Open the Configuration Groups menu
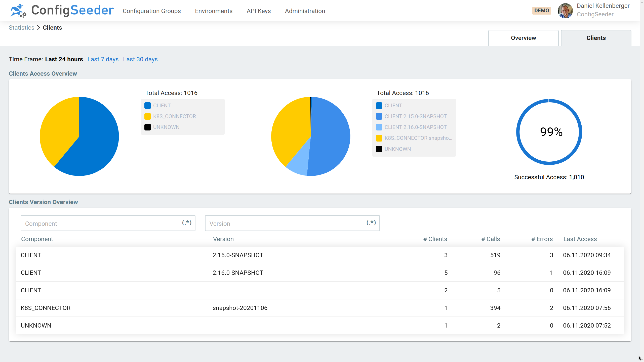This screenshot has width=644, height=362. point(152,11)
